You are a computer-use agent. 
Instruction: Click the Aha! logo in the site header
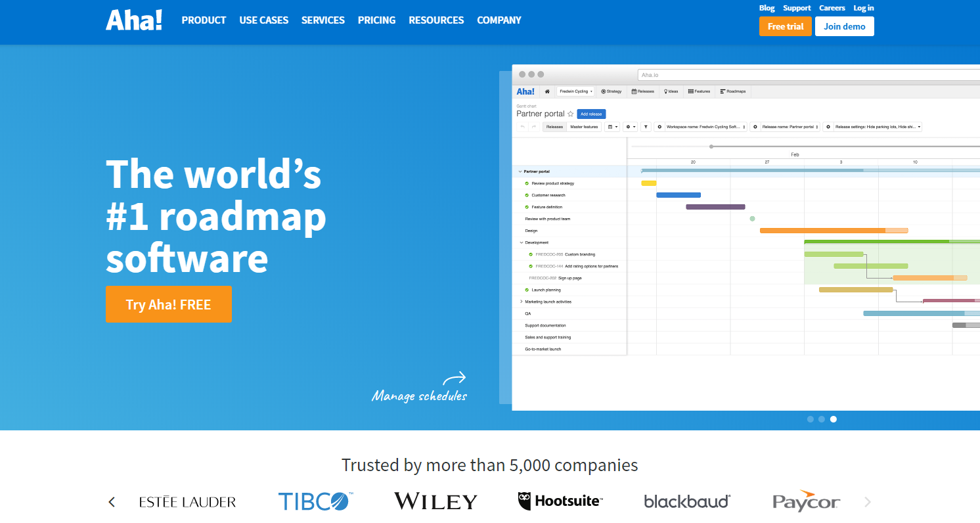pos(134,20)
